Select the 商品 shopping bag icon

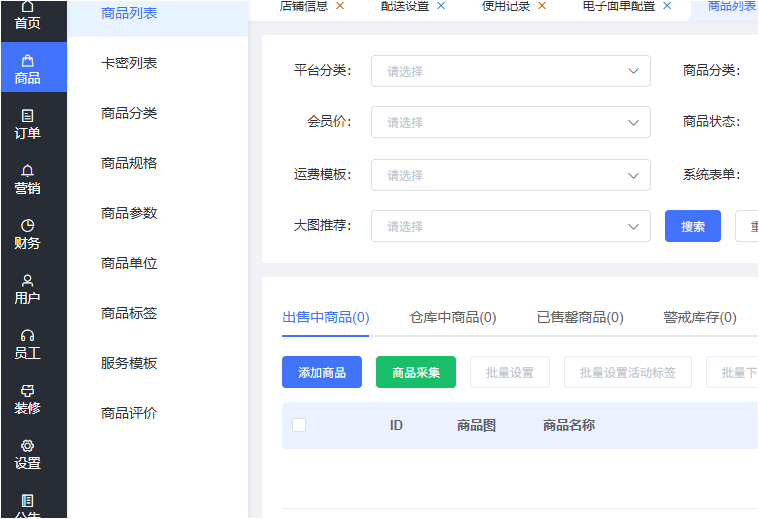pos(28,61)
